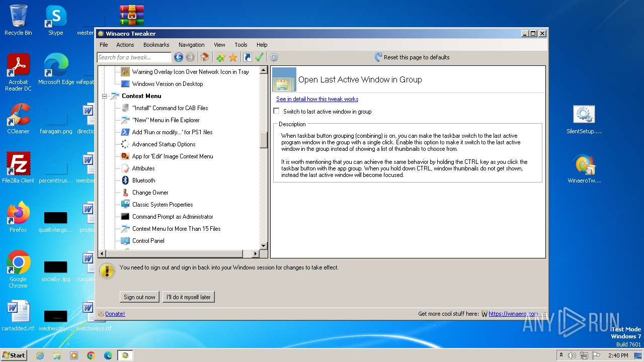Click the Donate! link
644x362 pixels.
pyautogui.click(x=115, y=314)
